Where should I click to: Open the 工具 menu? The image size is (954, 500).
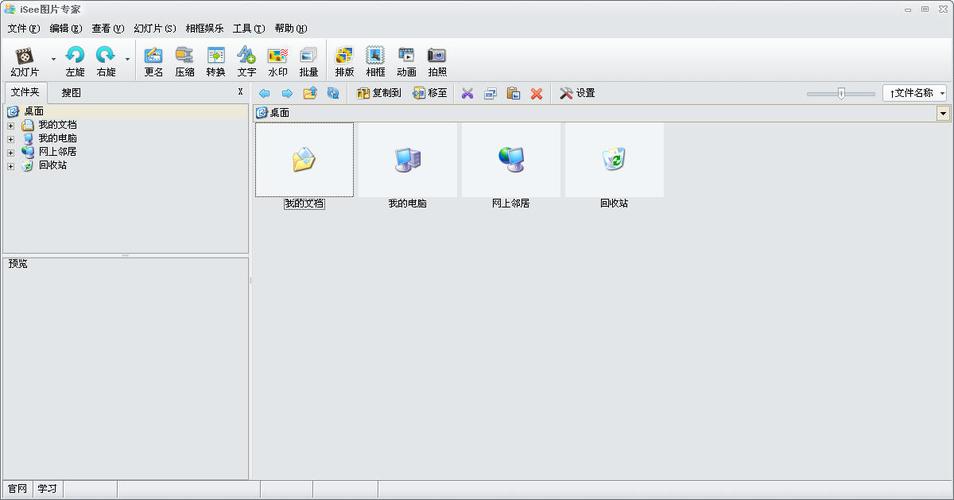coord(249,29)
